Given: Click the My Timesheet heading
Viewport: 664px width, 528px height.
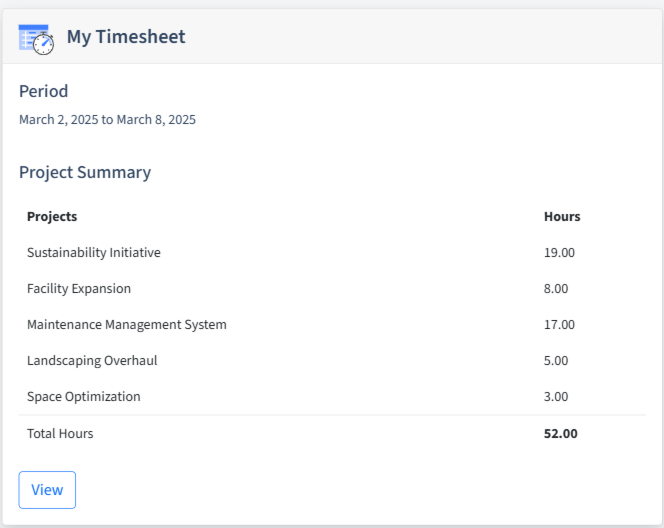Looking at the screenshot, I should click(126, 37).
